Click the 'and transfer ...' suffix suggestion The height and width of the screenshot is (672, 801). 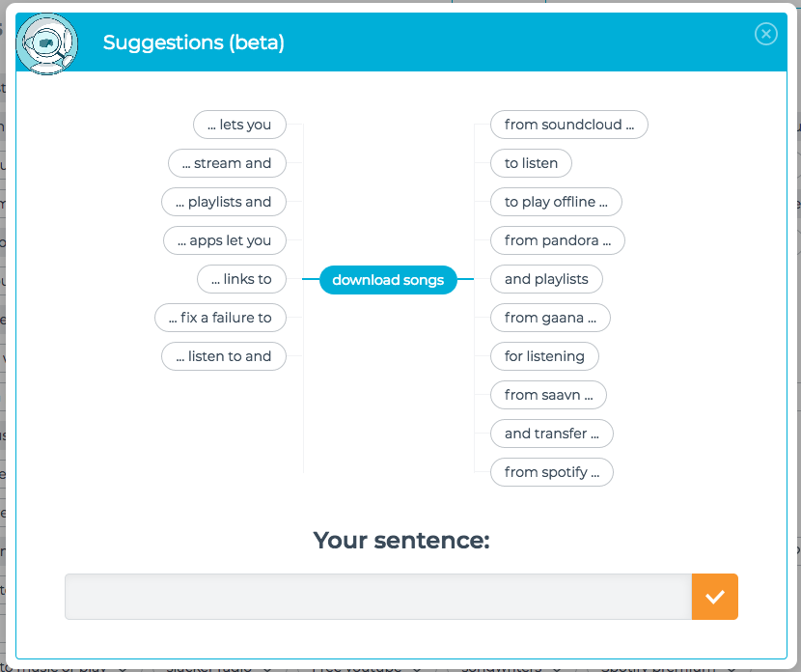pos(552,434)
